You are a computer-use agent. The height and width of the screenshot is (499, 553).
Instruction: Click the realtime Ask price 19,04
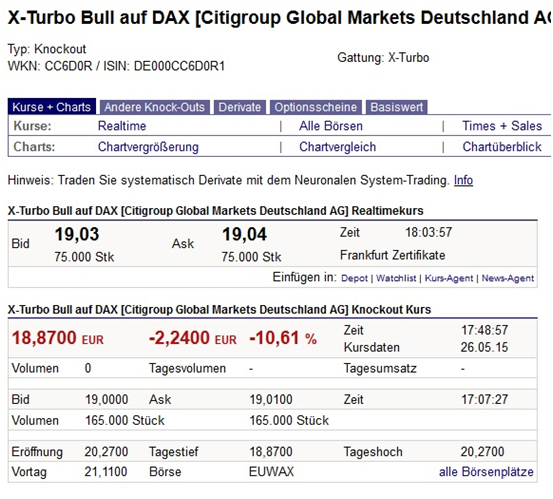pos(244,235)
